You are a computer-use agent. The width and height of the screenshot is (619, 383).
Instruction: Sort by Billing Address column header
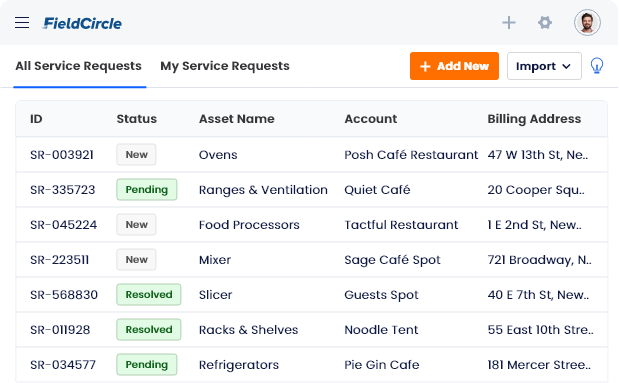[x=534, y=119]
